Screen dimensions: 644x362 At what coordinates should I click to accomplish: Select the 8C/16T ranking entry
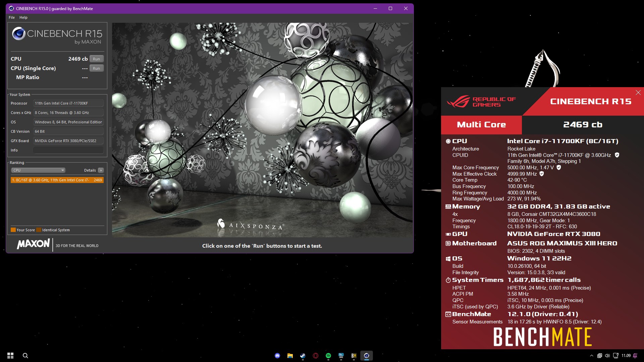coord(57,180)
